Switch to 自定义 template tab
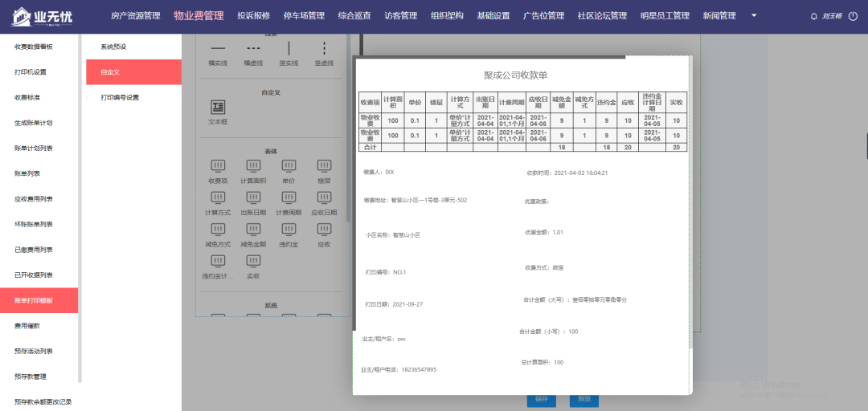This screenshot has height=411, width=868. tap(133, 72)
